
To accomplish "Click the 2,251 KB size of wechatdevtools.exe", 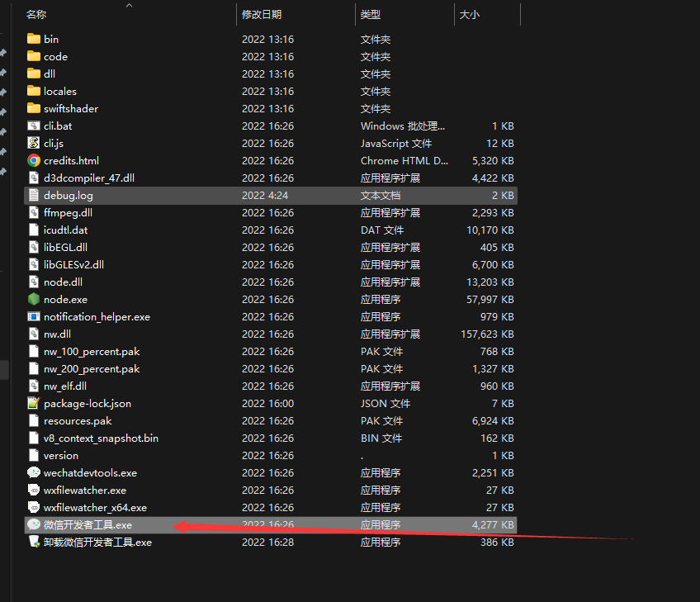I will point(493,472).
